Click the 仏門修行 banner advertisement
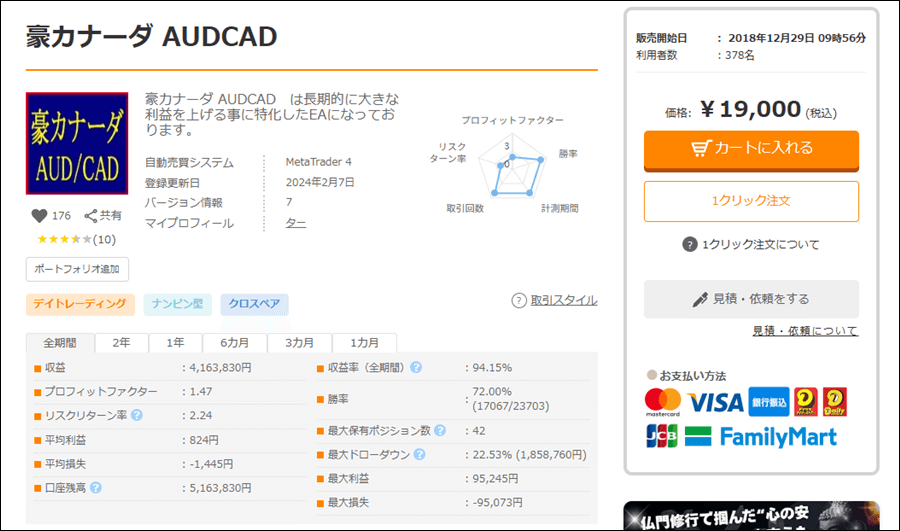 (751, 516)
